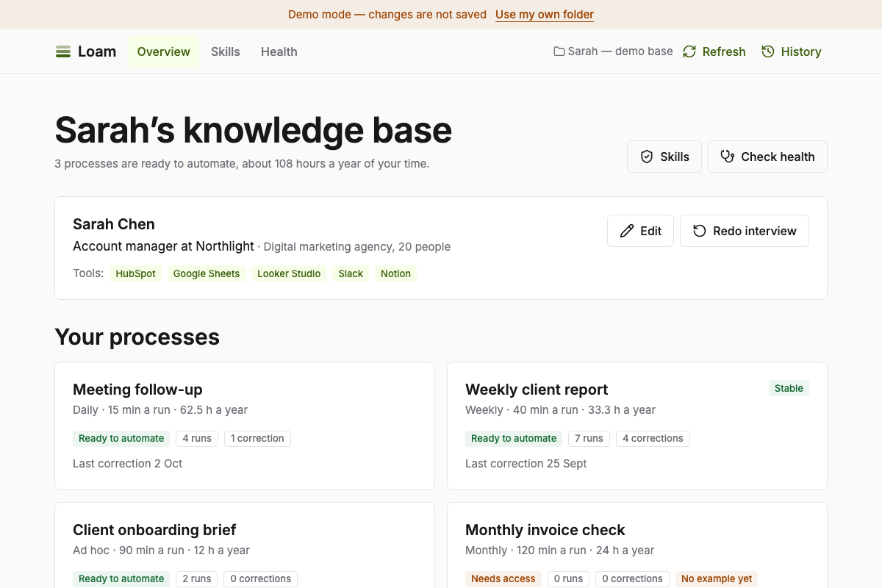Click the Edit profile button
The height and width of the screenshot is (588, 882).
[x=640, y=231]
